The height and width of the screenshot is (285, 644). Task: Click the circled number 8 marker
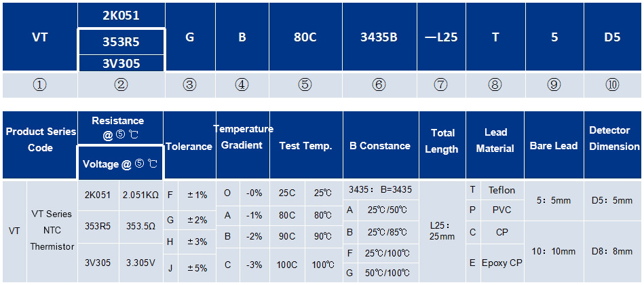pyautogui.click(x=495, y=85)
